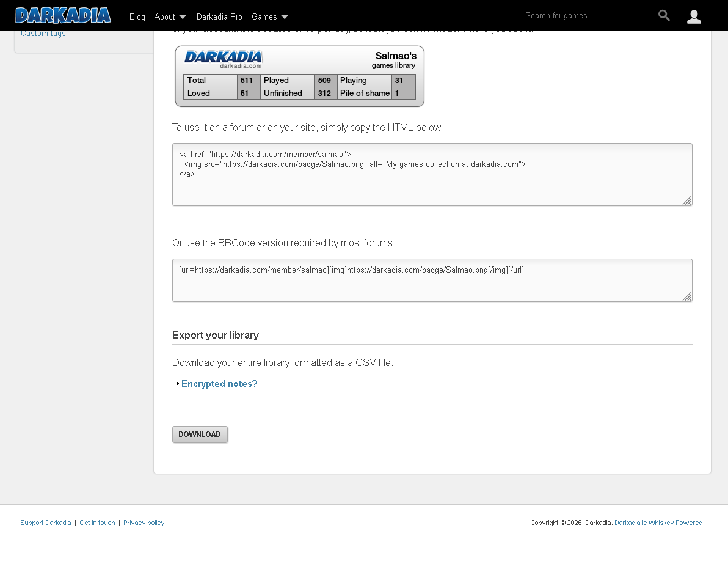Click the 'Pile of shame' badge label
Viewport: 728px width, 561px height.
(365, 93)
